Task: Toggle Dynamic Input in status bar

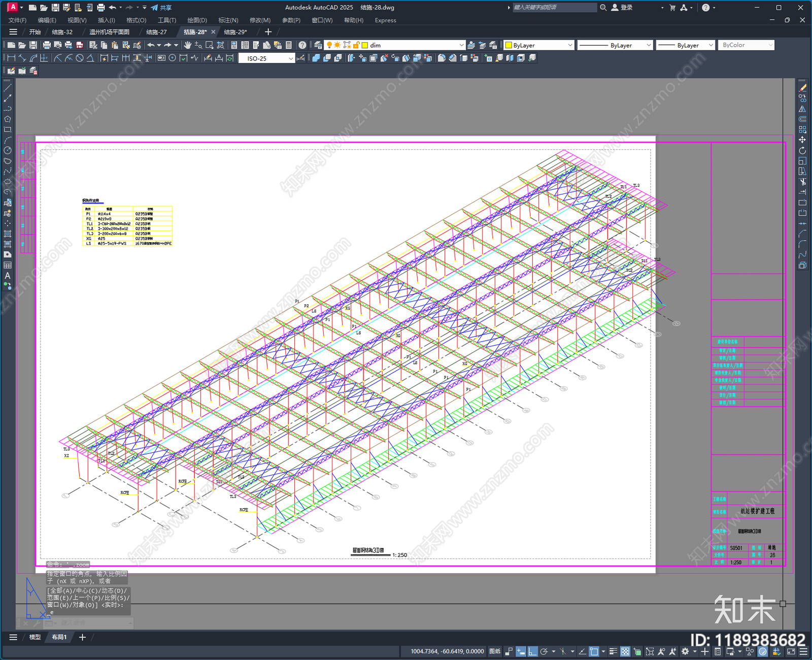Action: 521,651
